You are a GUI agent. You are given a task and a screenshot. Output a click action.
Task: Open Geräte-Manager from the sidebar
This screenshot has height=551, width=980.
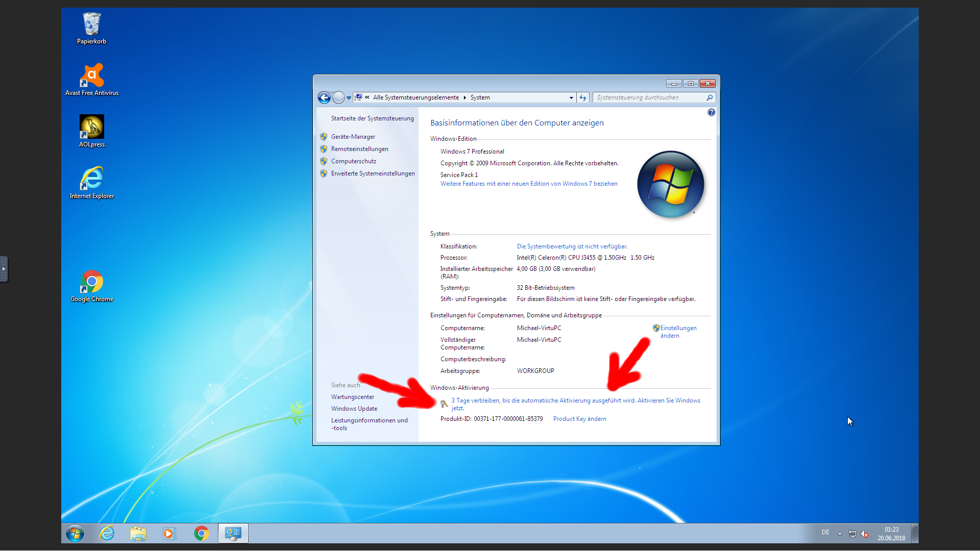353,137
